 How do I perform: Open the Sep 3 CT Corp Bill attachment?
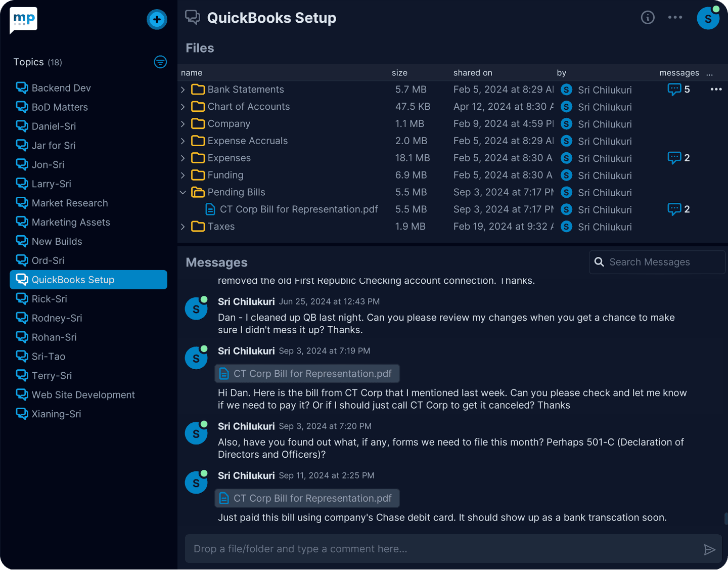click(307, 374)
